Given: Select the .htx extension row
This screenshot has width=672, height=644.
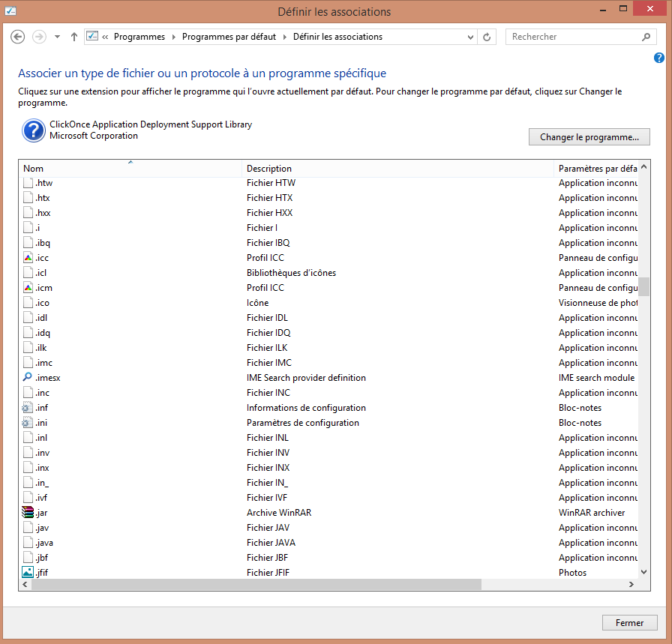Looking at the screenshot, I should pos(328,197).
